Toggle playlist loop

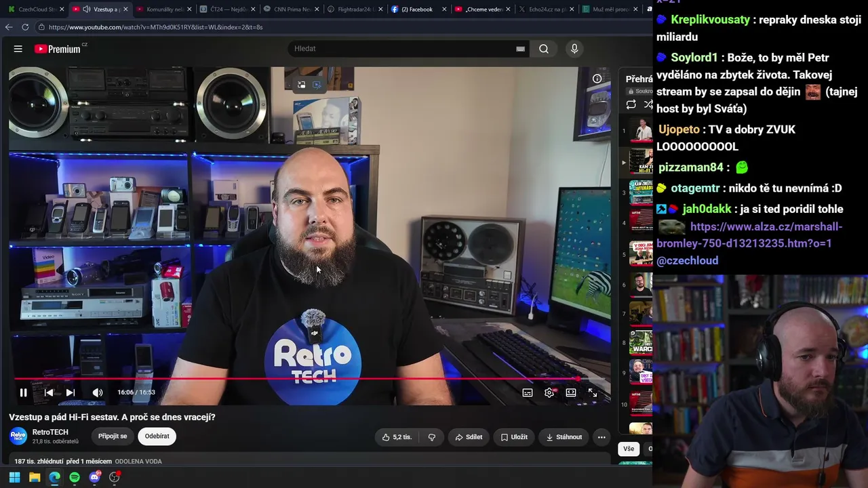tap(631, 104)
